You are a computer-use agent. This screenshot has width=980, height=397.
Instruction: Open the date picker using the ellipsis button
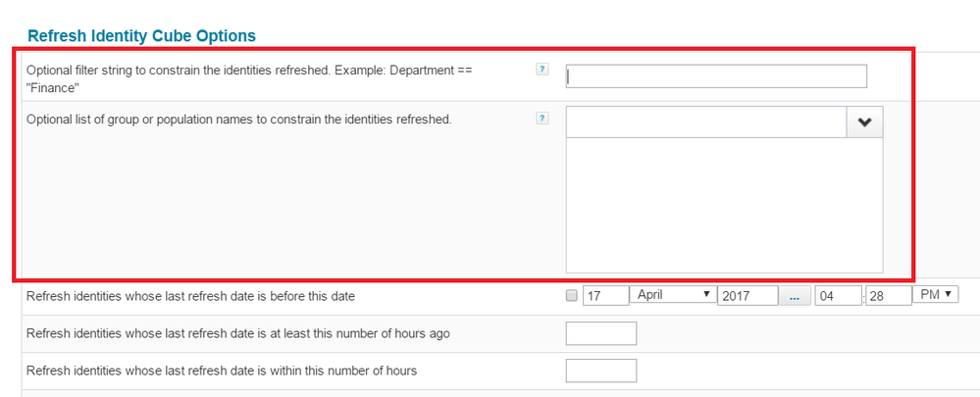tap(795, 296)
